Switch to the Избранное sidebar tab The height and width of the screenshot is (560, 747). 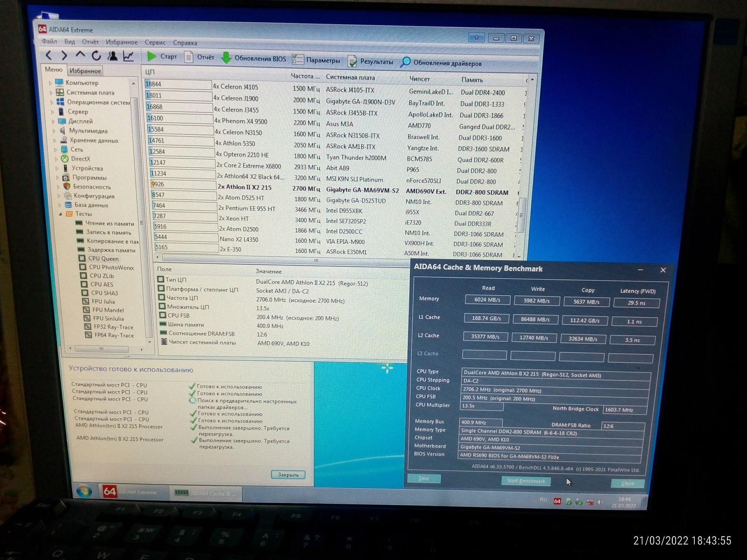(85, 70)
